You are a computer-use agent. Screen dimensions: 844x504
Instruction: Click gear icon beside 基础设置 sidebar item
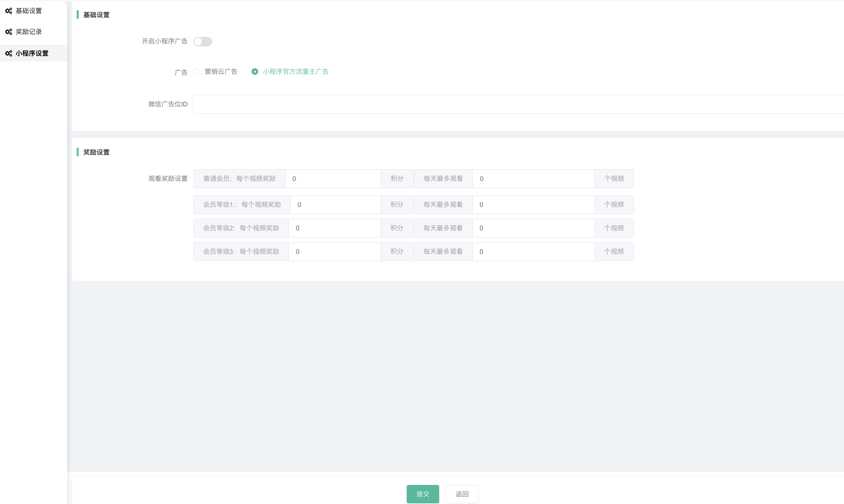(8, 11)
